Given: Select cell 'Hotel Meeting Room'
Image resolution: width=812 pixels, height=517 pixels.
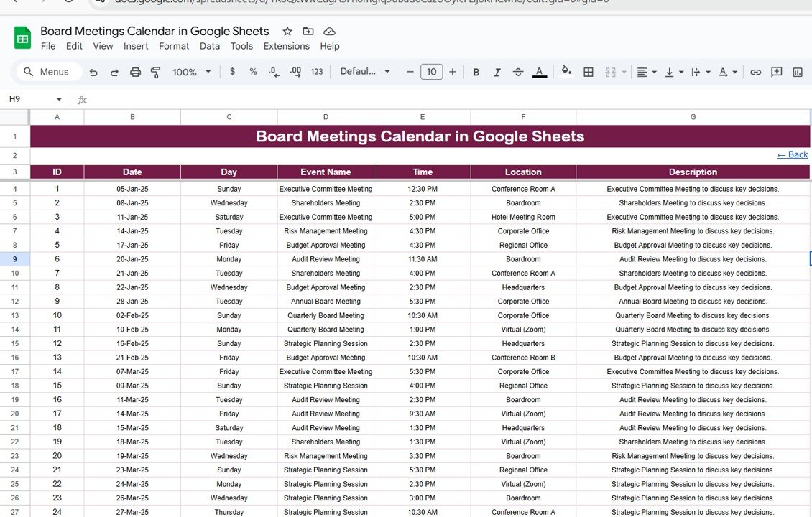Looking at the screenshot, I should tap(523, 218).
